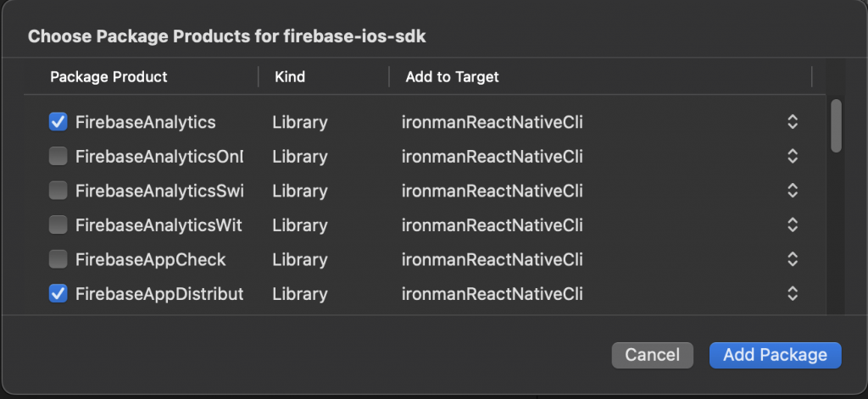Click the vertical scrollbar thumb
Image resolution: width=868 pixels, height=399 pixels.
tap(836, 126)
